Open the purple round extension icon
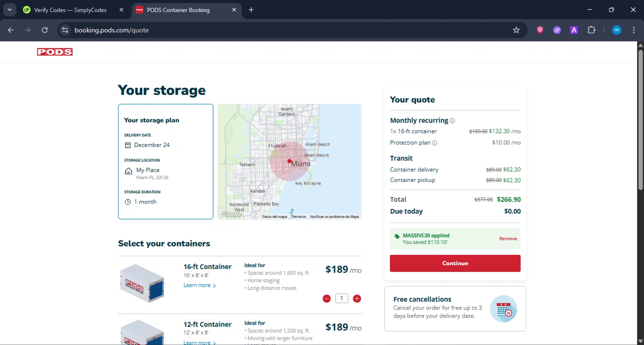Viewport: 644px width, 345px height. pos(557,30)
